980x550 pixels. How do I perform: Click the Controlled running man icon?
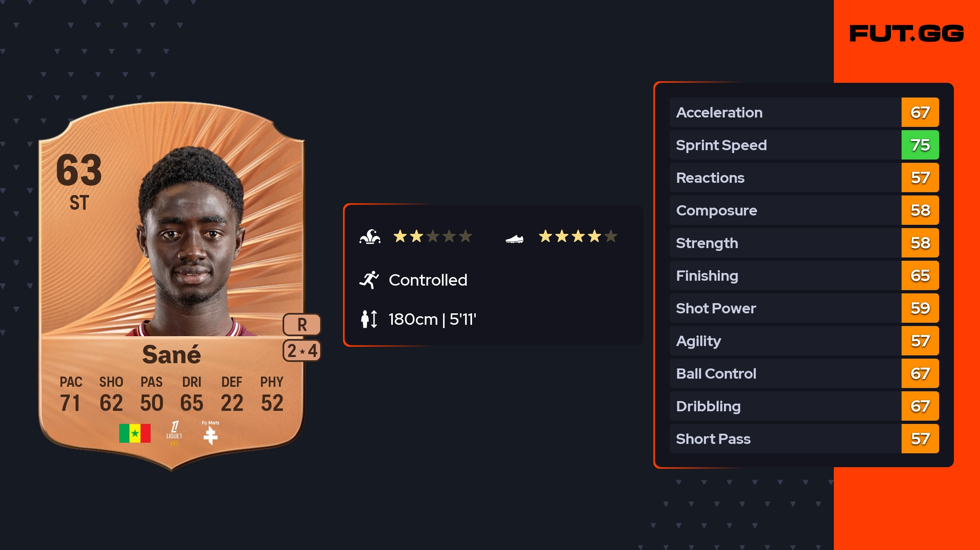click(369, 280)
